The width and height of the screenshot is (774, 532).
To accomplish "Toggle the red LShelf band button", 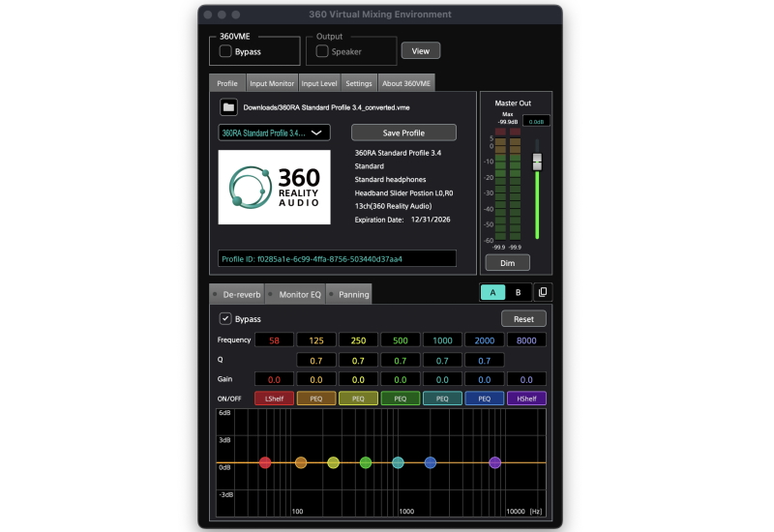I will [274, 398].
